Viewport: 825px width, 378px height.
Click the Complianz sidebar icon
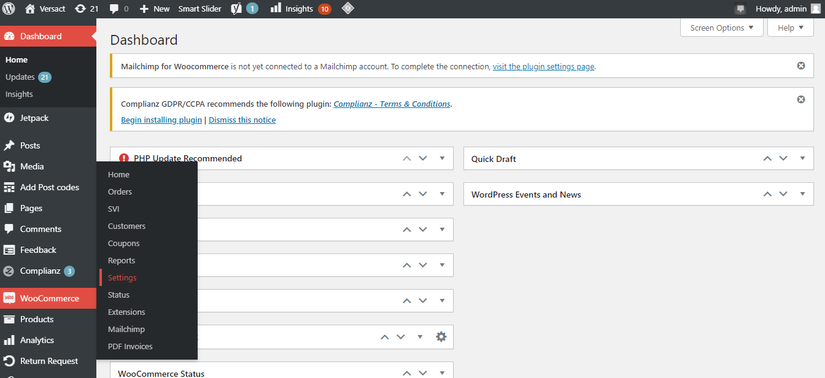click(9, 271)
